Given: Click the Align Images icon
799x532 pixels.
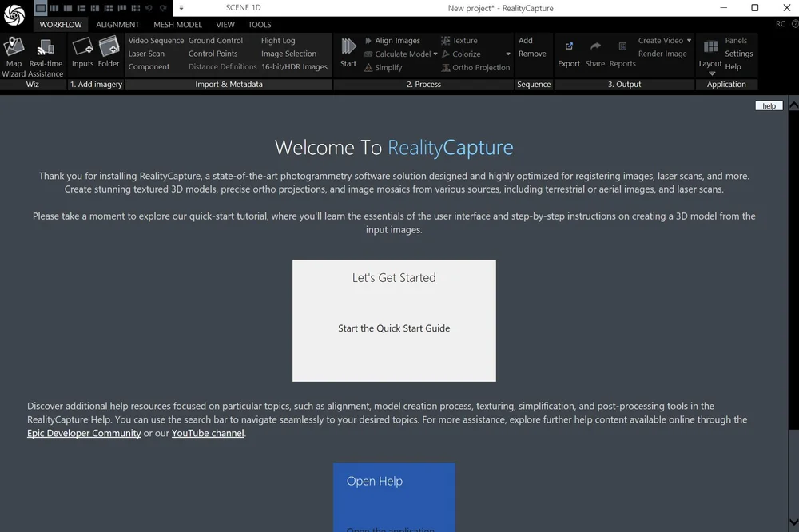Looking at the screenshot, I should coord(368,40).
